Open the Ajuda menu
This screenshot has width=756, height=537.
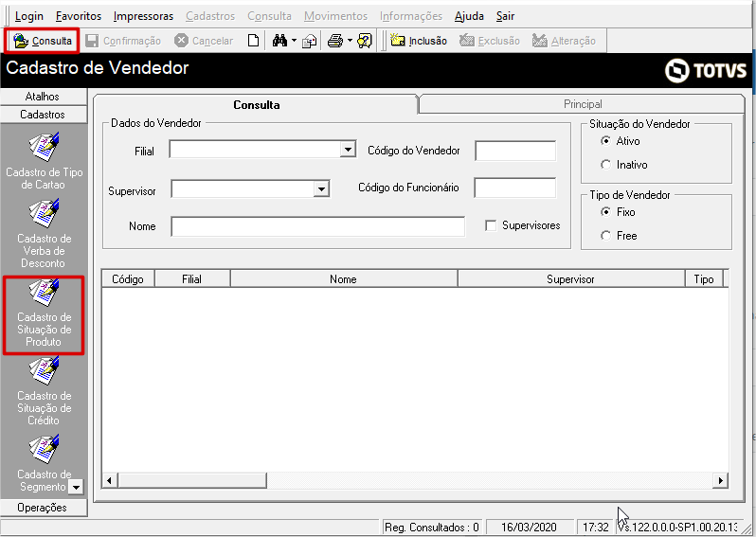pyautogui.click(x=469, y=16)
